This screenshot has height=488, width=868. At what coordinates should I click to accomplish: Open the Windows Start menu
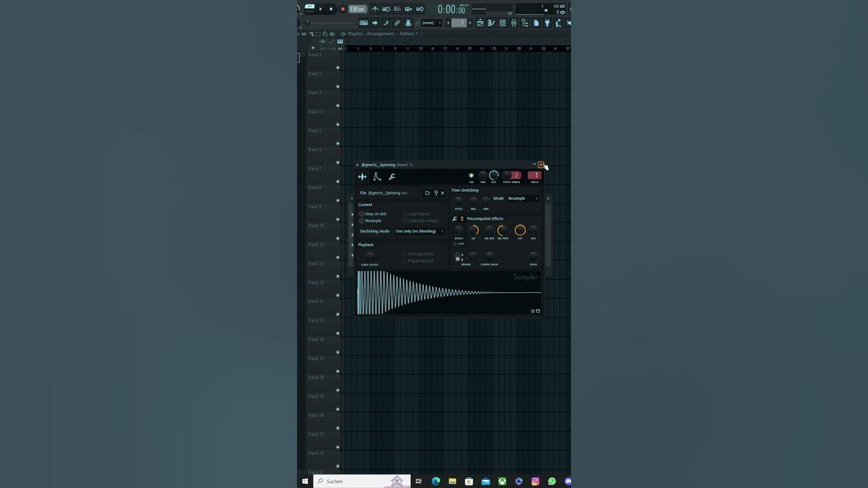(x=305, y=481)
